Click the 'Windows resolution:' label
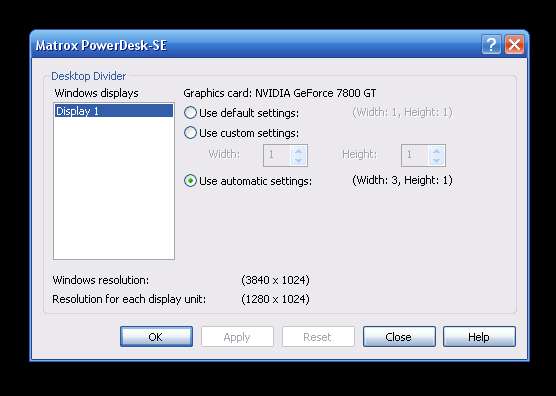Image resolution: width=556 pixels, height=396 pixels. (101, 280)
